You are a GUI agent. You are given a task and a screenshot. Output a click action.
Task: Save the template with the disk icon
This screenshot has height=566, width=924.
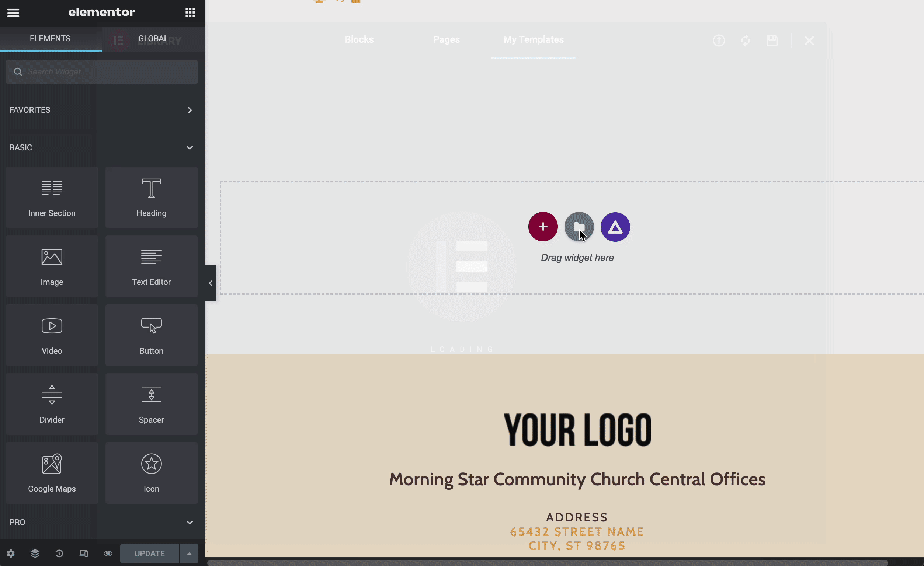[772, 41]
